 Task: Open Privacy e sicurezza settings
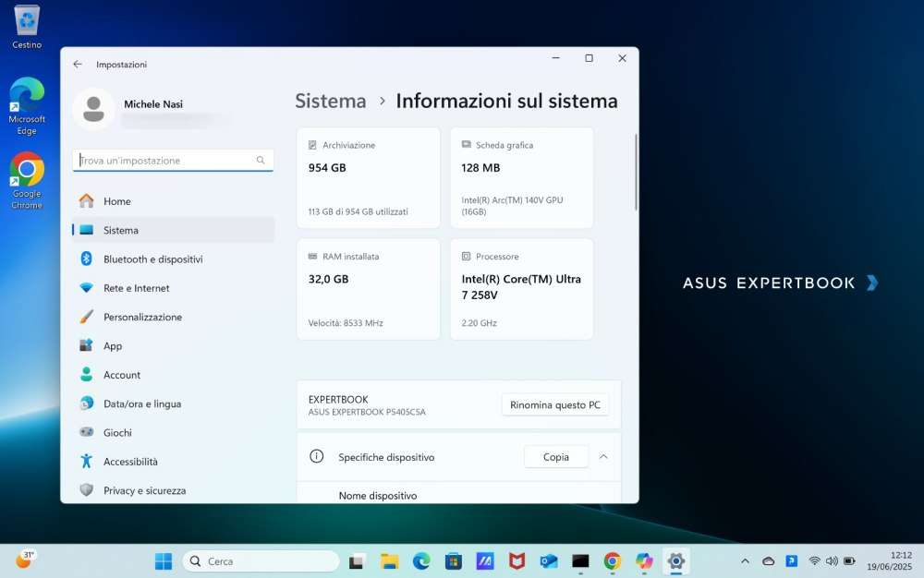point(144,490)
